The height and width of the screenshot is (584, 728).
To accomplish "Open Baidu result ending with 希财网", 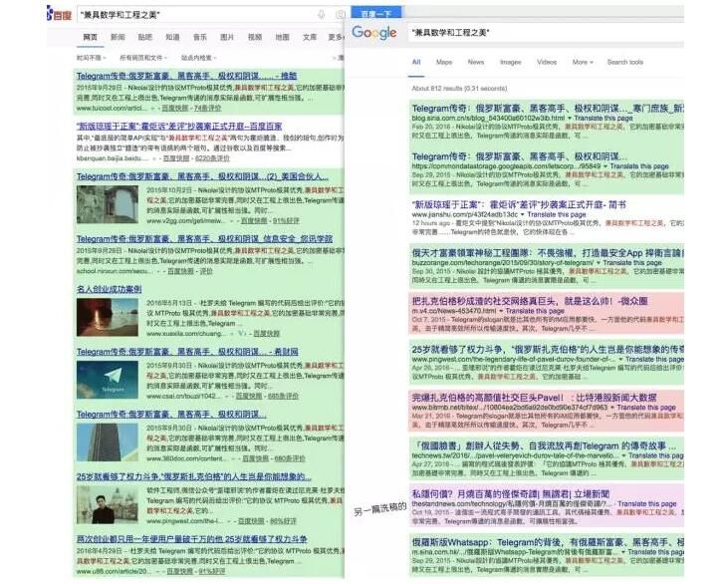I will pos(187,352).
